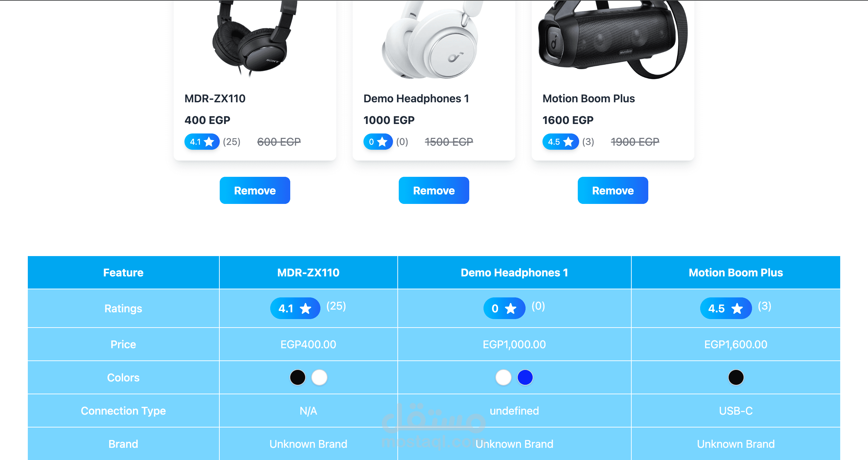Viewport: 868px width, 460px height.
Task: Select blue color swatch for Demo Headphones 1
Action: click(x=525, y=377)
